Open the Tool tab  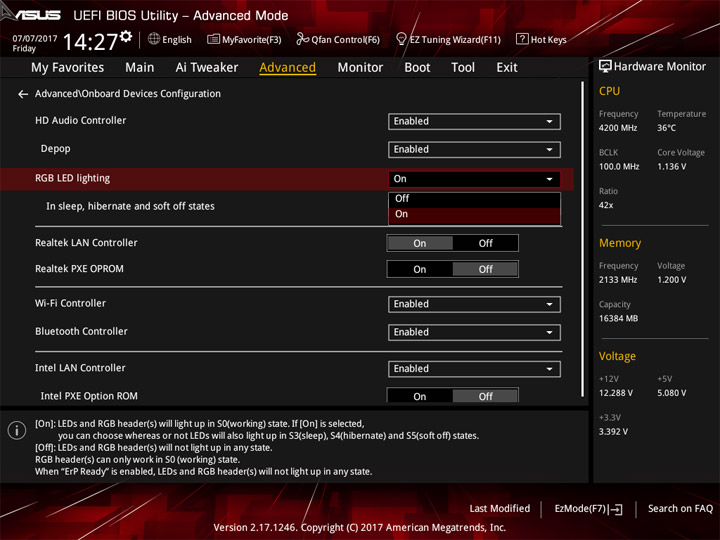pyautogui.click(x=463, y=68)
